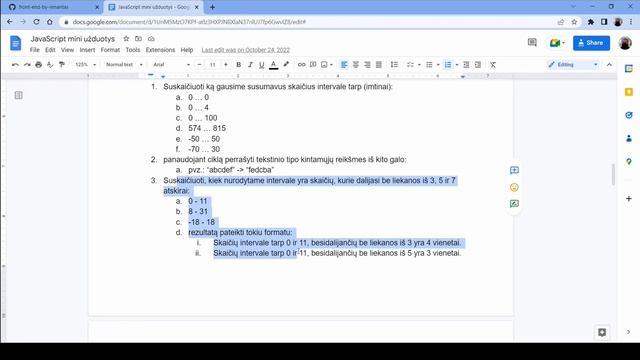The height and width of the screenshot is (360, 640).
Task: Open the Insert menu
Action: point(87,50)
